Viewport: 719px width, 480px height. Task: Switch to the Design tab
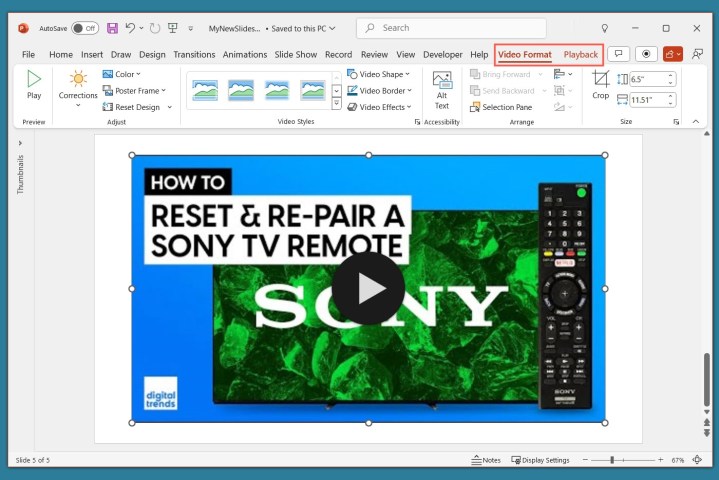point(152,55)
